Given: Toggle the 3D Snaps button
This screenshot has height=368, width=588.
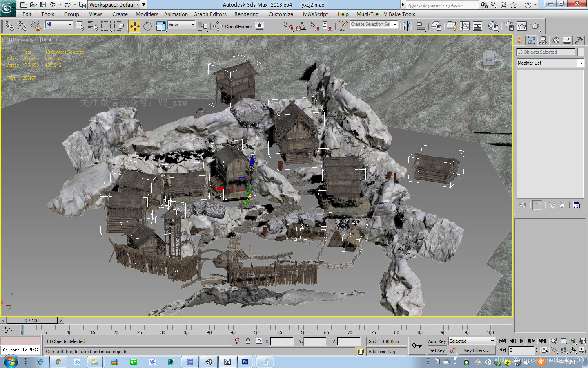Looking at the screenshot, I should (x=288, y=26).
